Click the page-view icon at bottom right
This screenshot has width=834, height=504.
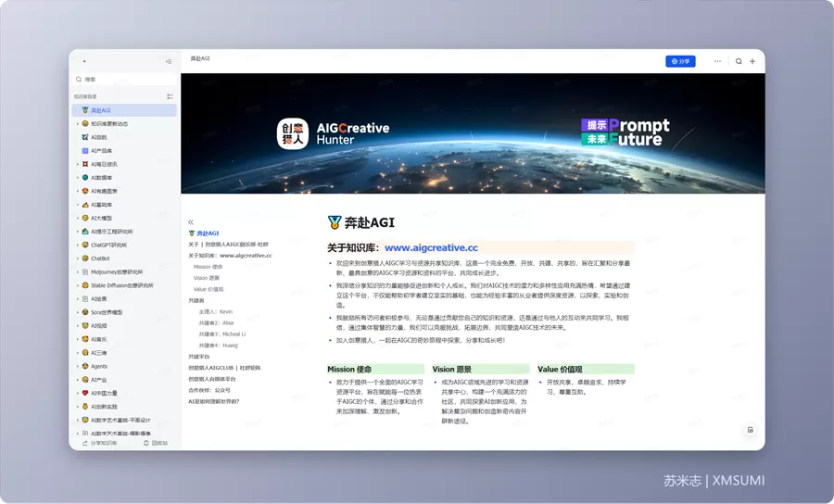pyautogui.click(x=751, y=430)
